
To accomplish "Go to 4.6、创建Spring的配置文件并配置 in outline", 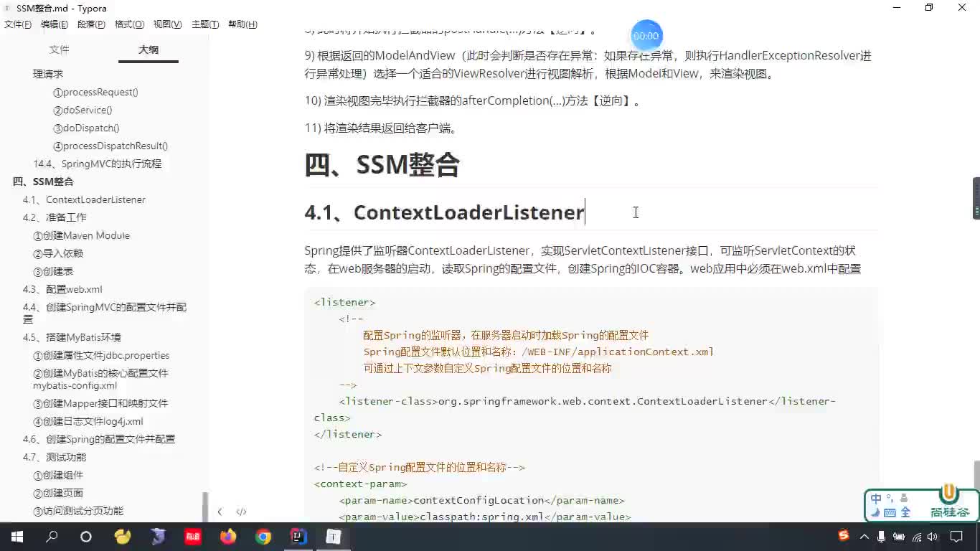I will point(99,439).
